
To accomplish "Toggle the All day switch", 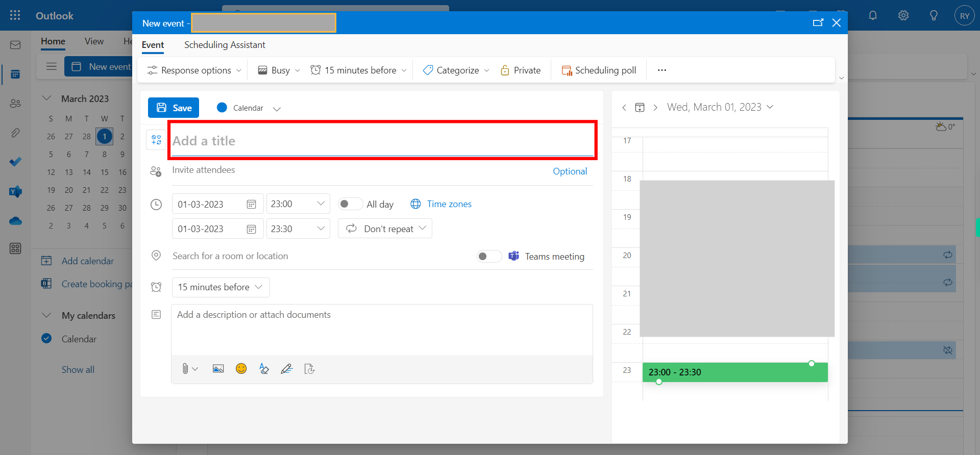I will tap(350, 204).
